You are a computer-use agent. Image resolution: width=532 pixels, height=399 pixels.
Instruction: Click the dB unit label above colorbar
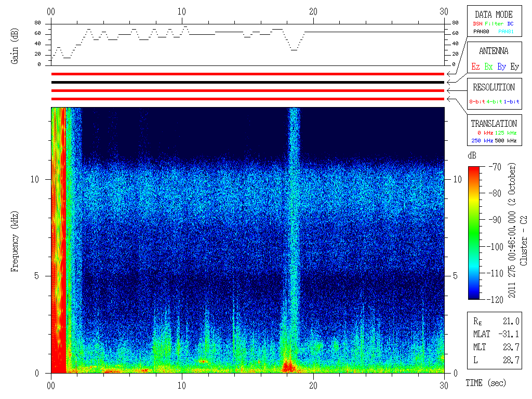472,156
